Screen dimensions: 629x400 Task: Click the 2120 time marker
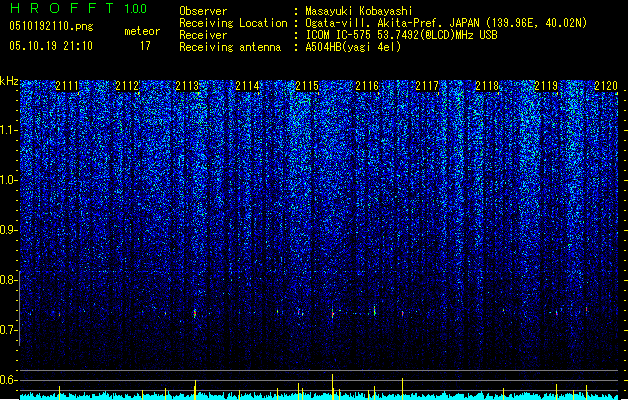pos(606,86)
